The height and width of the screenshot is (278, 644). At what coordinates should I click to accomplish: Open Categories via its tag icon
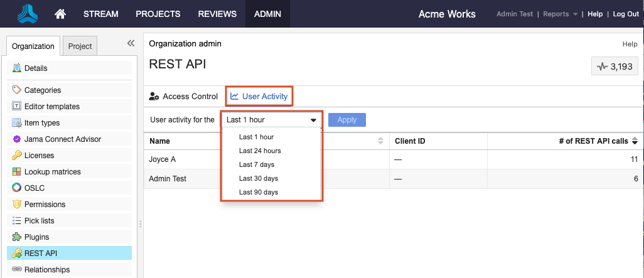tap(17, 90)
